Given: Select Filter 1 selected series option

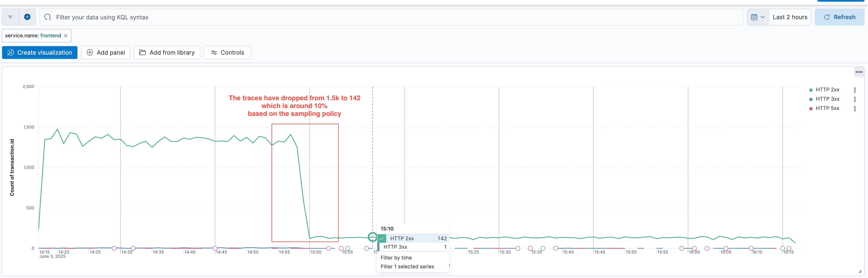Looking at the screenshot, I should pyautogui.click(x=407, y=266).
